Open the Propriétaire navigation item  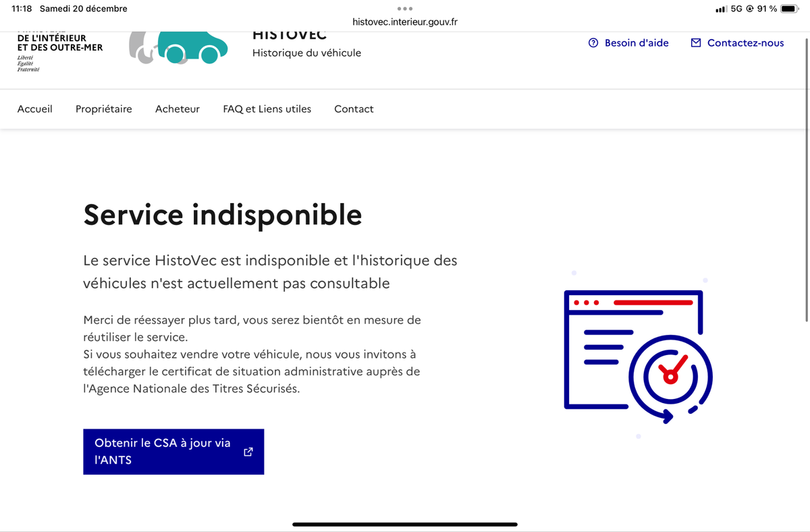click(x=104, y=109)
